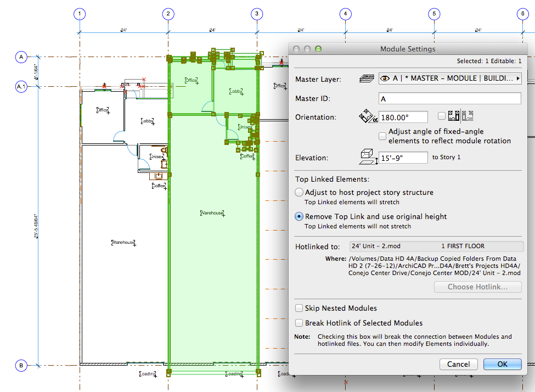Click the Master ID input field
Screen dimensions: 535x392
[449, 98]
